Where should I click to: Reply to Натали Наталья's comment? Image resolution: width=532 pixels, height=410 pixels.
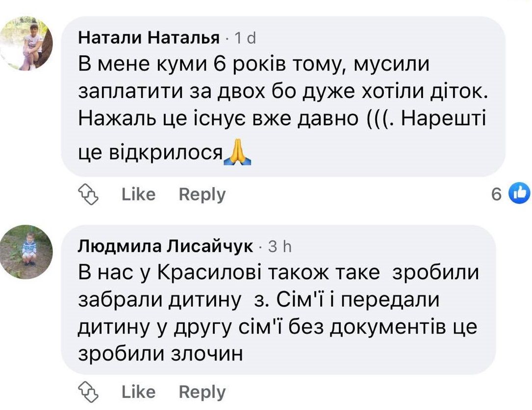(x=202, y=194)
